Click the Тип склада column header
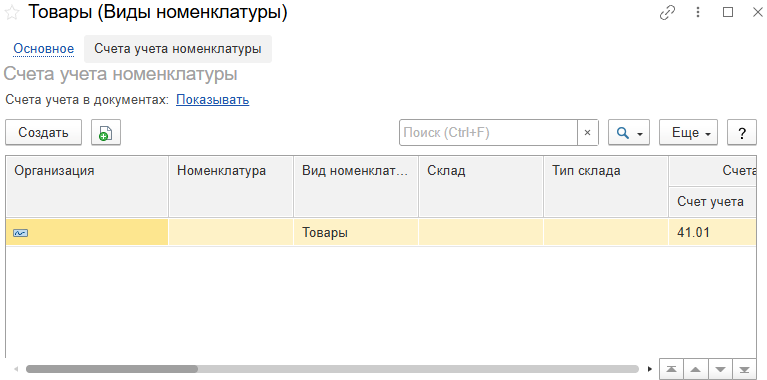The width and height of the screenshot is (767, 380). point(606,186)
